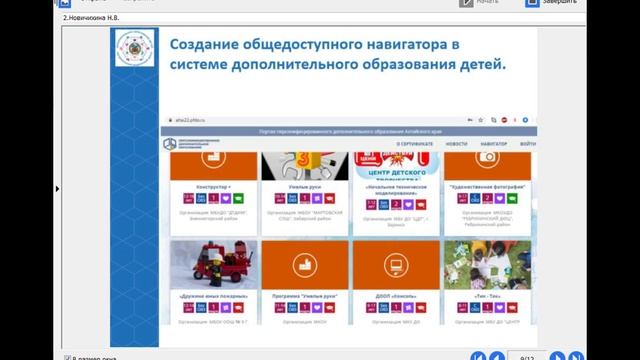
Task: Click the comments icon under 'Начальное техническое моделирование'
Action: (421, 204)
